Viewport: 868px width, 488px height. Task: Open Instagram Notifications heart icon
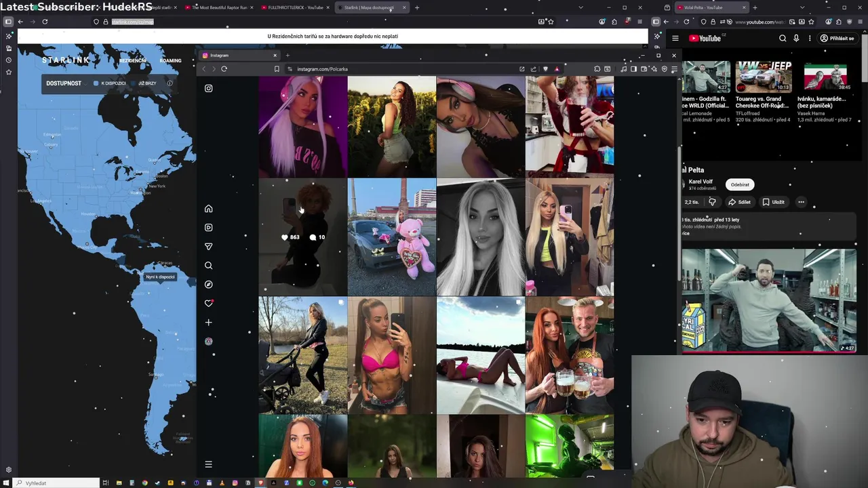coord(208,303)
